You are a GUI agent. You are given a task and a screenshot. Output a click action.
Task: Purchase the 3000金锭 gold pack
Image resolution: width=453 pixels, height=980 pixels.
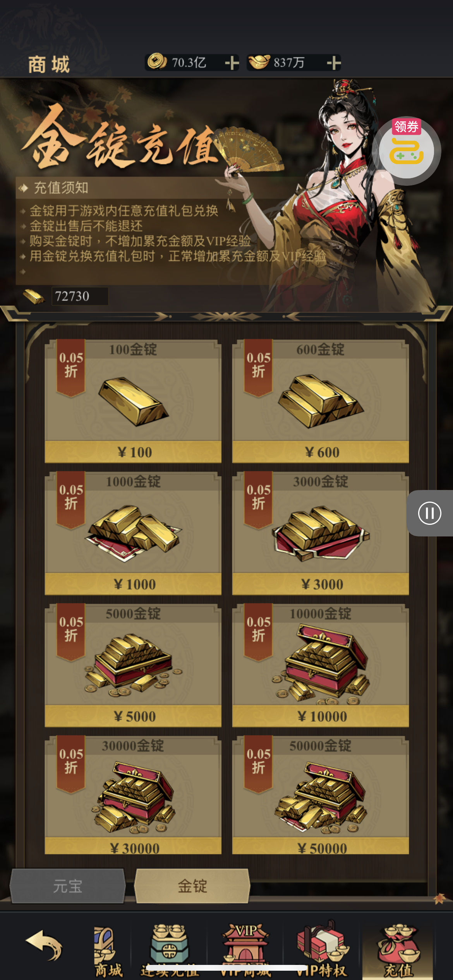point(320,533)
